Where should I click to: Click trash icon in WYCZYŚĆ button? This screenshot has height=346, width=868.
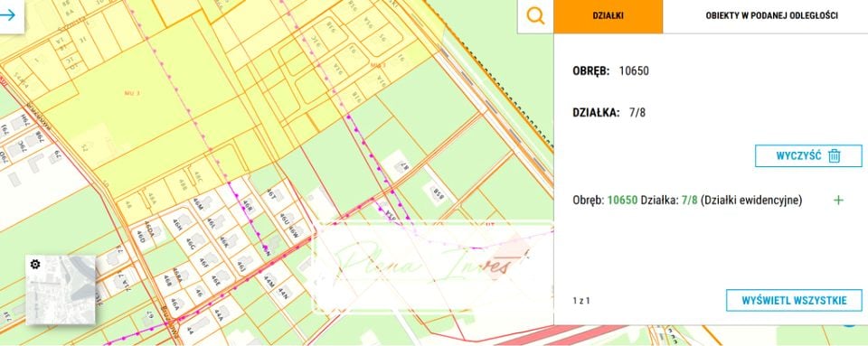(x=835, y=156)
